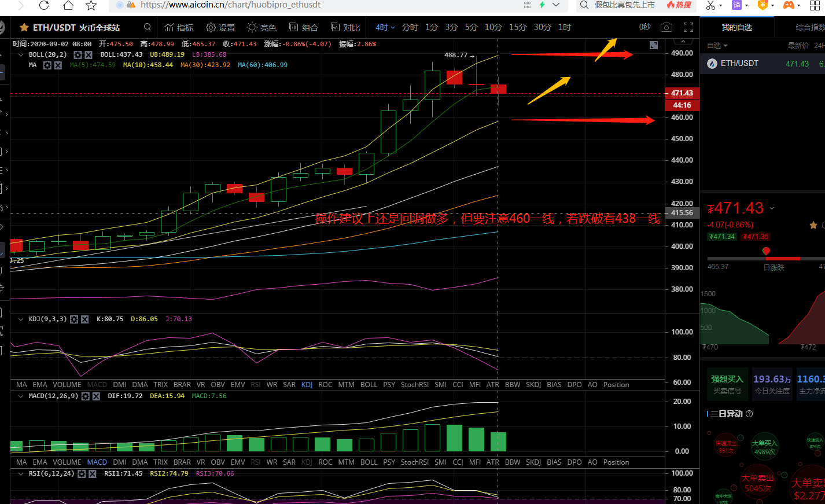Toggle the favorite star next to ETH/USDT
The image size is (825, 504).
click(x=24, y=28)
